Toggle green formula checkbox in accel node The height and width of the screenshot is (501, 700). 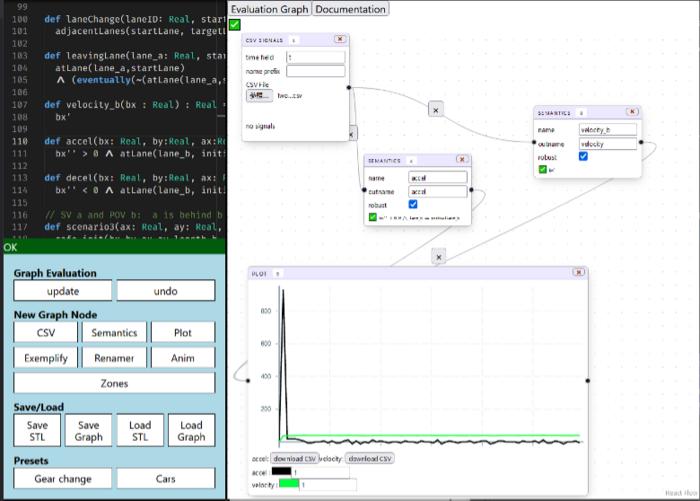click(372, 217)
